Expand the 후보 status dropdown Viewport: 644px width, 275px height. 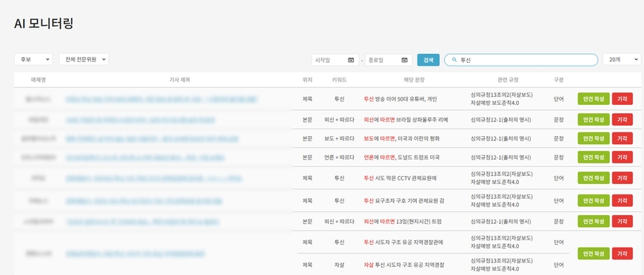click(x=33, y=60)
